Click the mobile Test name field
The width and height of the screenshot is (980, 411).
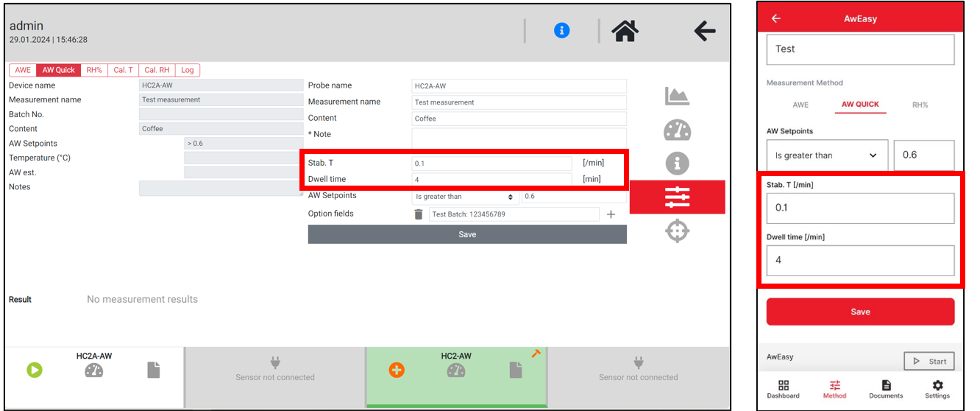click(860, 49)
